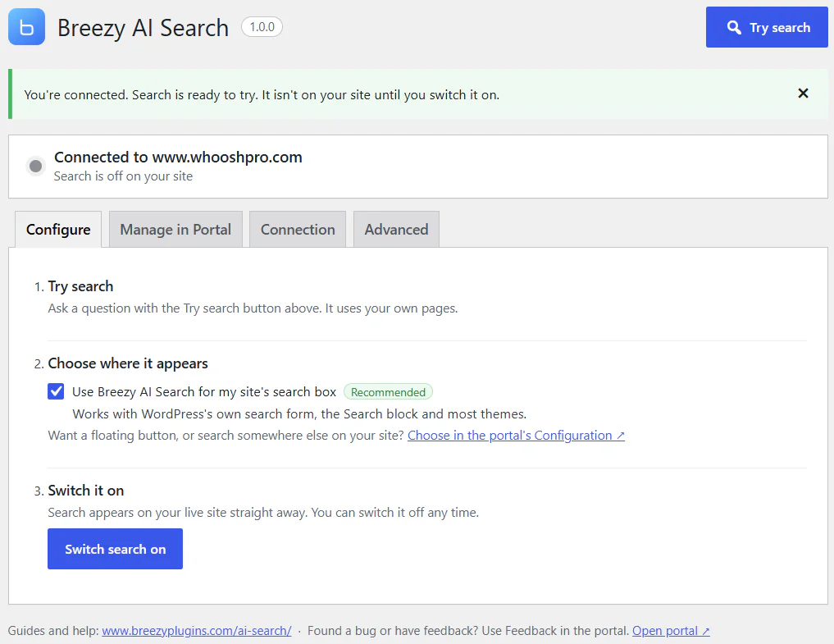This screenshot has height=644, width=834.
Task: Open the Connection tab
Action: tap(298, 230)
